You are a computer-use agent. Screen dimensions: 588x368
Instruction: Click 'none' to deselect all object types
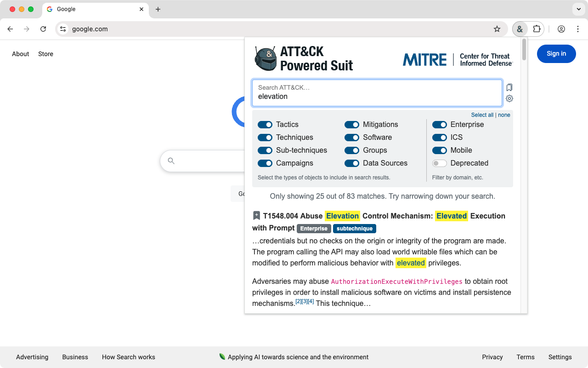tap(504, 115)
